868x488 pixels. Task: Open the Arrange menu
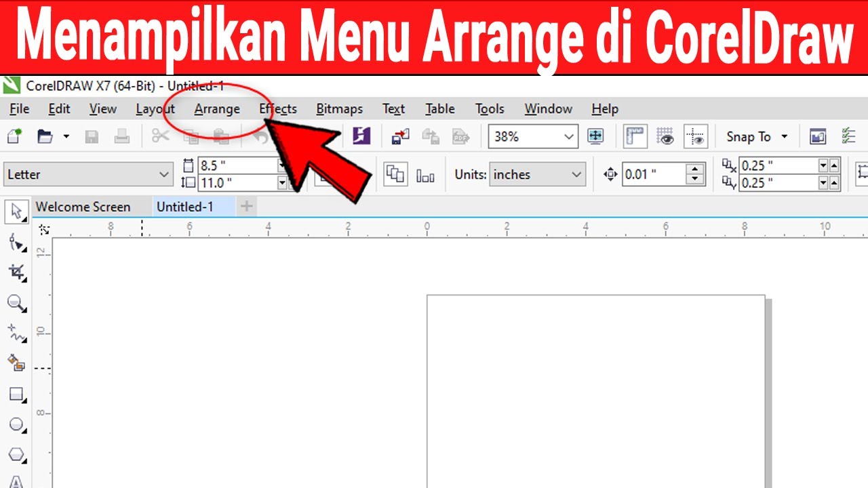[x=217, y=108]
